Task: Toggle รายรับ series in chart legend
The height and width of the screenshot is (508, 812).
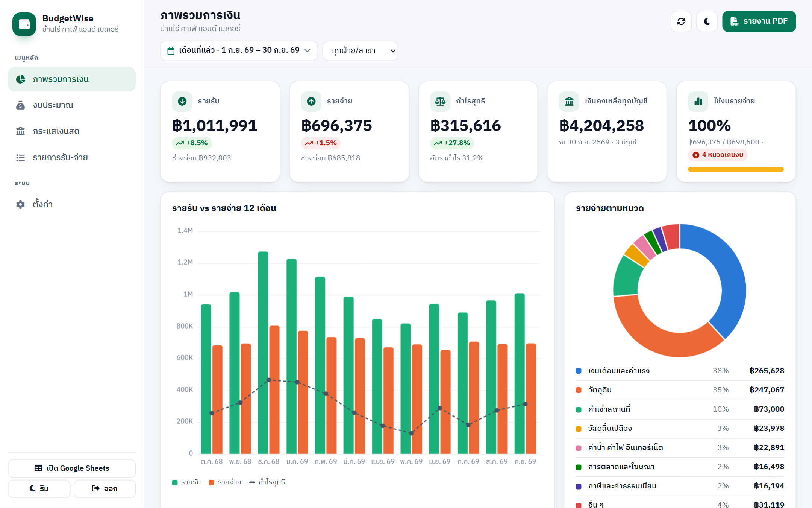Action: click(x=186, y=482)
